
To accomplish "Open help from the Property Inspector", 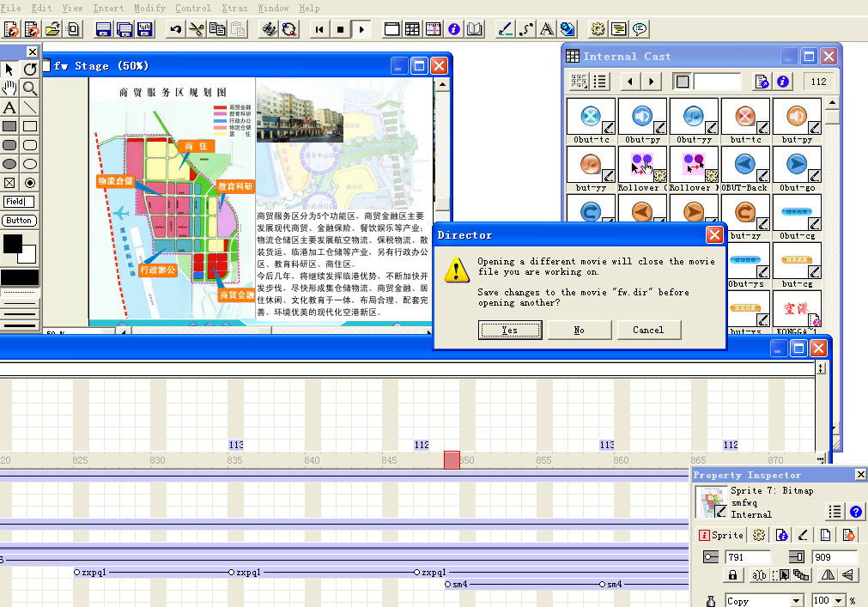I will coord(855,512).
